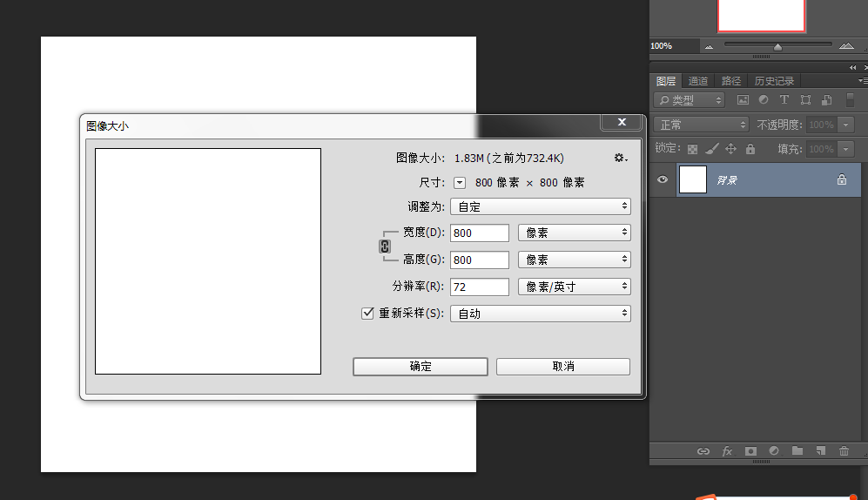The height and width of the screenshot is (500, 868).
Task: Click the 背景 layer thumbnail
Action: click(693, 179)
